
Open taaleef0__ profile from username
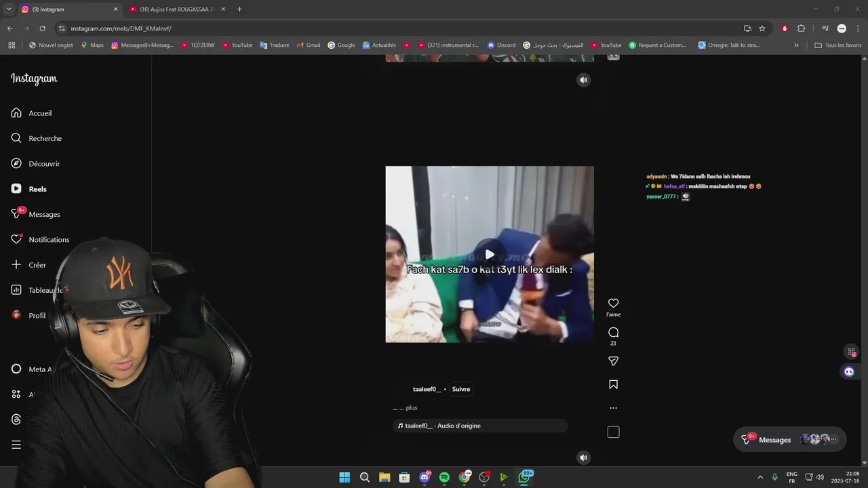pyautogui.click(x=427, y=389)
